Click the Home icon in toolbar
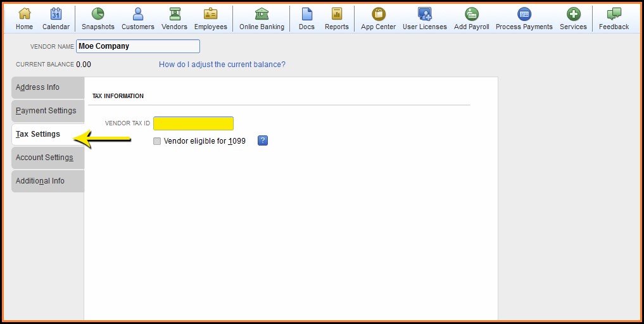The image size is (644, 324). coord(24,15)
